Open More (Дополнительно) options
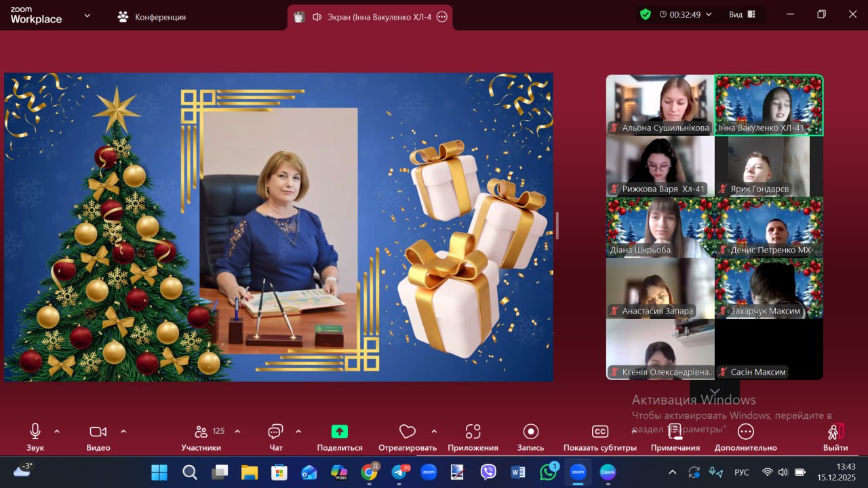The width and height of the screenshot is (868, 488). 745,432
